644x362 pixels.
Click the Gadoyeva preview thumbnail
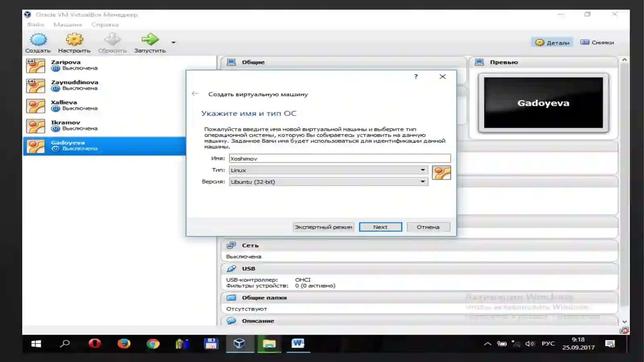point(543,103)
